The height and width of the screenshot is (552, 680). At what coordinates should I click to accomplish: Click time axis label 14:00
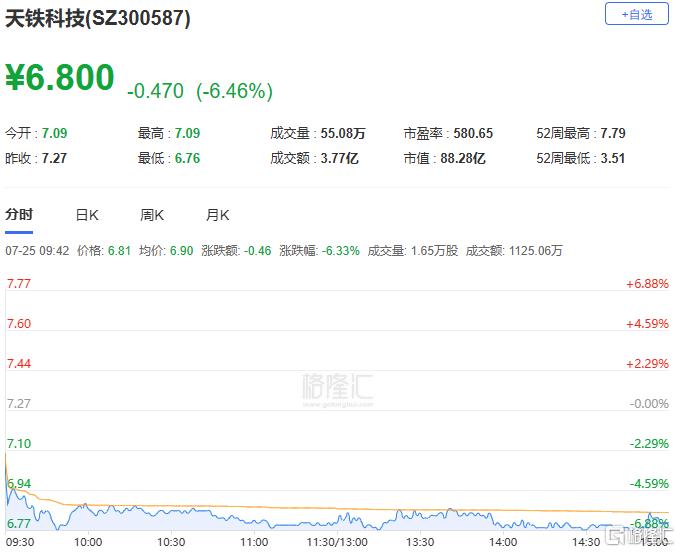[503, 542]
